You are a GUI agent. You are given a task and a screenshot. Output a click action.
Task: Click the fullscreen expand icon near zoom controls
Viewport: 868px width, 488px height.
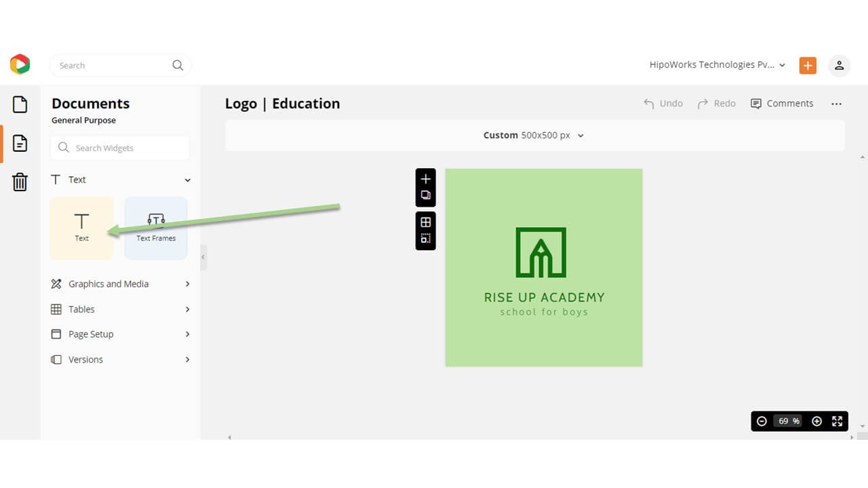(x=837, y=421)
